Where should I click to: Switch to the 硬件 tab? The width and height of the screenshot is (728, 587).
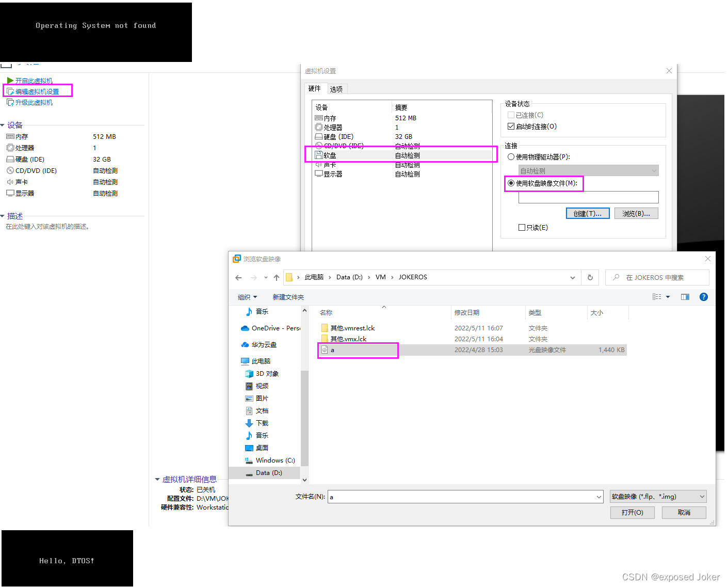[314, 89]
